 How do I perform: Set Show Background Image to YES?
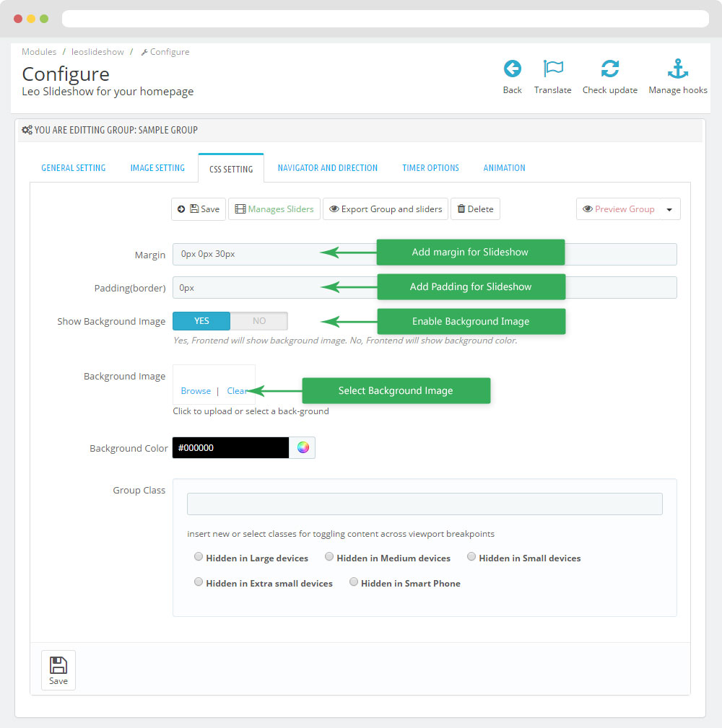pos(201,321)
